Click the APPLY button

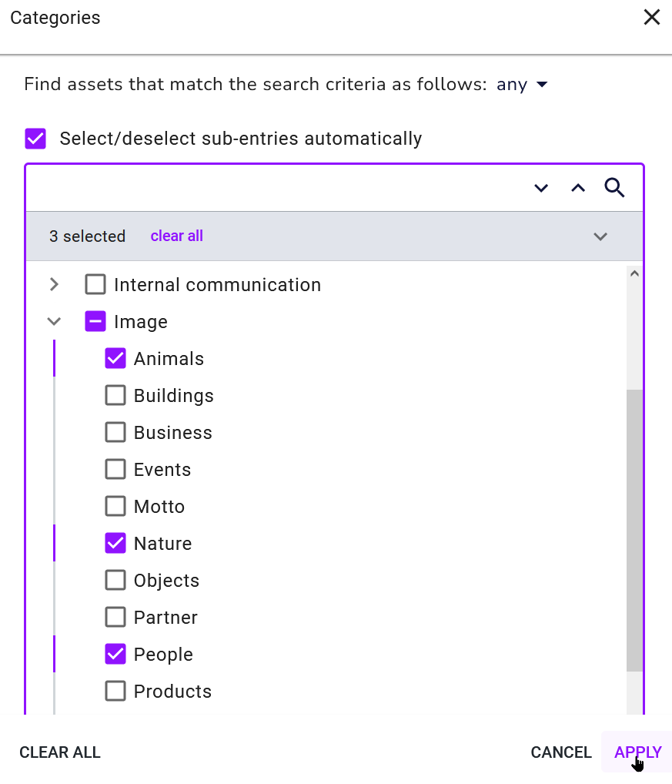point(637,752)
